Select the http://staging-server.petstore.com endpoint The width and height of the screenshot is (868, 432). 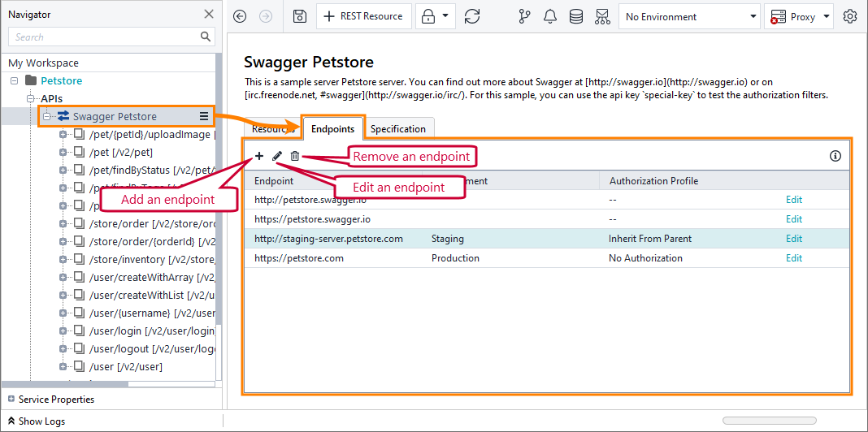point(329,239)
